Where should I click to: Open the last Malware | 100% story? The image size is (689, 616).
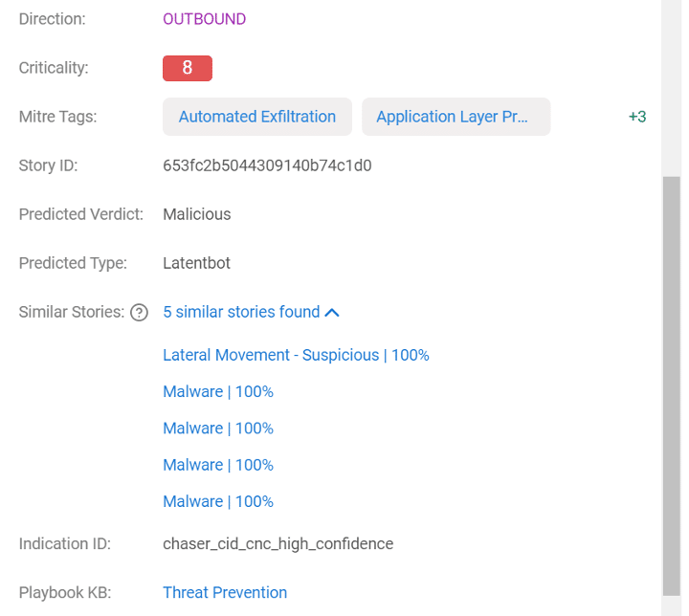coord(218,501)
